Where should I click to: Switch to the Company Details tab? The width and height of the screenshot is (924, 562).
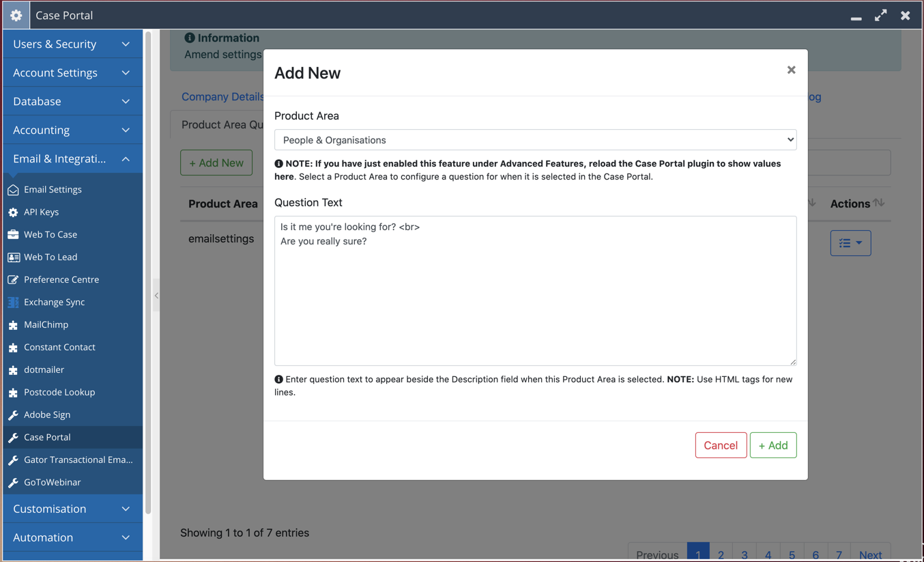coord(222,97)
